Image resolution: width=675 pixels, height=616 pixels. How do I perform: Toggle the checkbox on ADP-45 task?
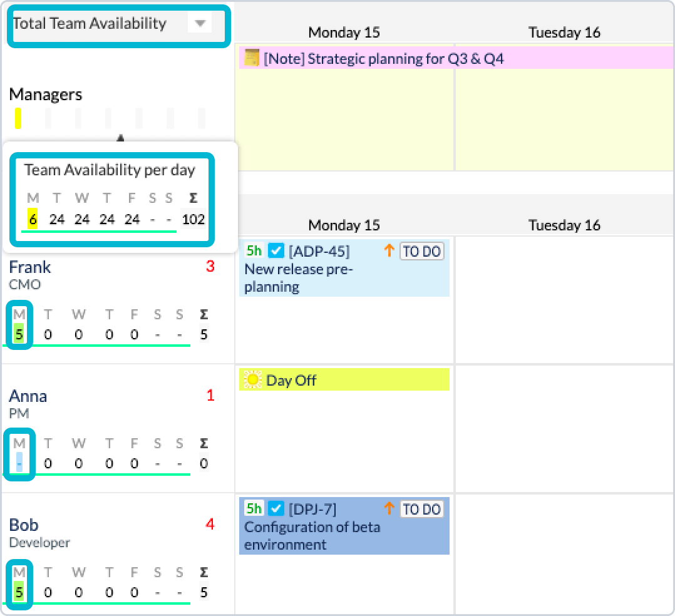tap(276, 251)
